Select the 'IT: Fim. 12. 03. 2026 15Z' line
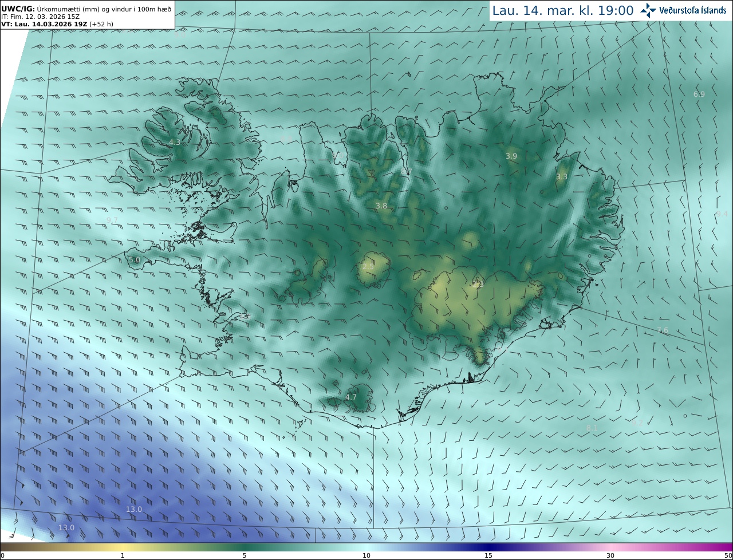 [x=40, y=17]
